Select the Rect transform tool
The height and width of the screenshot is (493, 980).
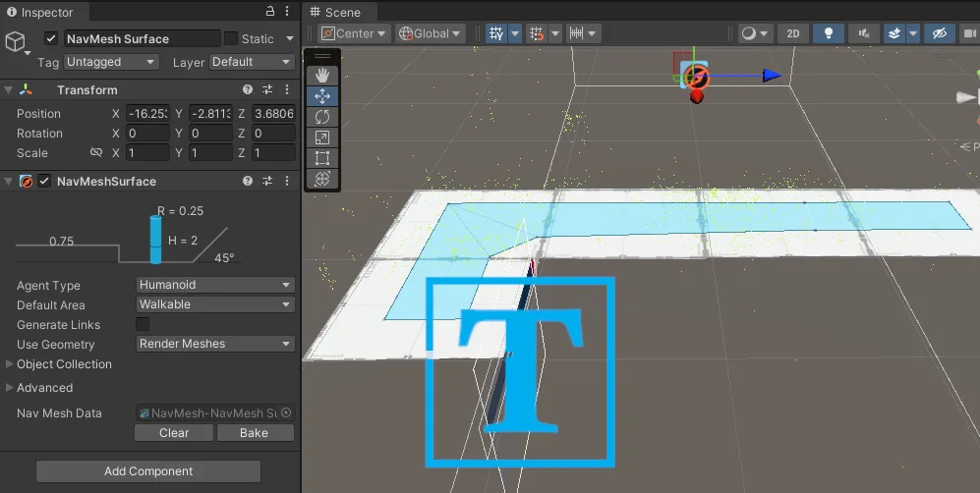(x=321, y=158)
